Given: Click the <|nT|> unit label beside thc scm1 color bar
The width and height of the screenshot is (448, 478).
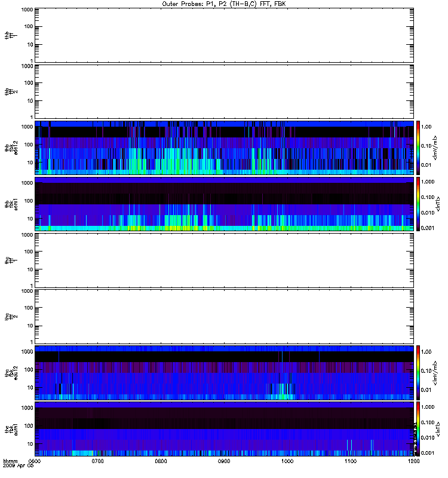Looking at the screenshot, I should [x=438, y=429].
